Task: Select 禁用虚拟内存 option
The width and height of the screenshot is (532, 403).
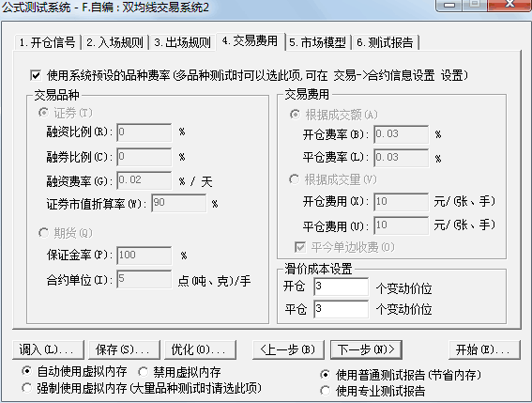Action: coord(143,372)
